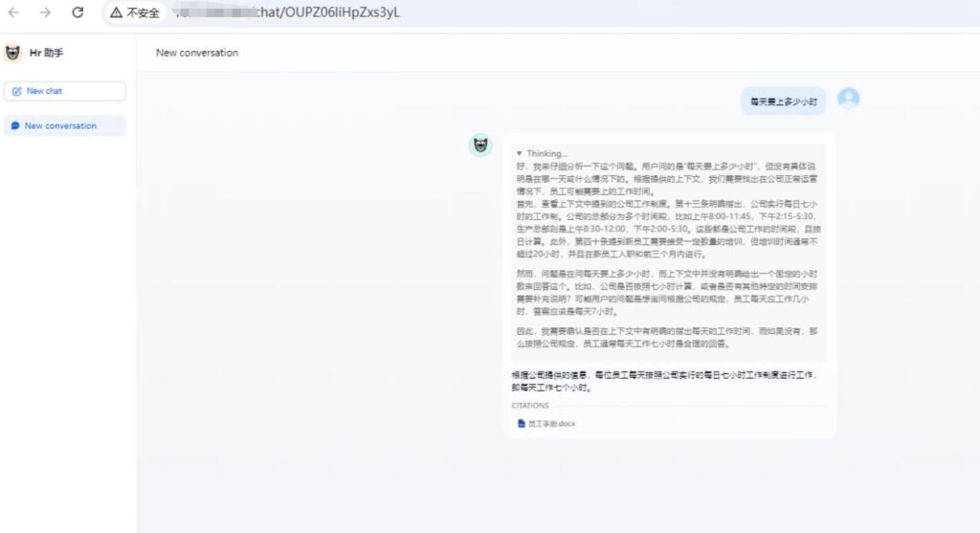Click inside the Thinking reasoning text block

coord(667,249)
